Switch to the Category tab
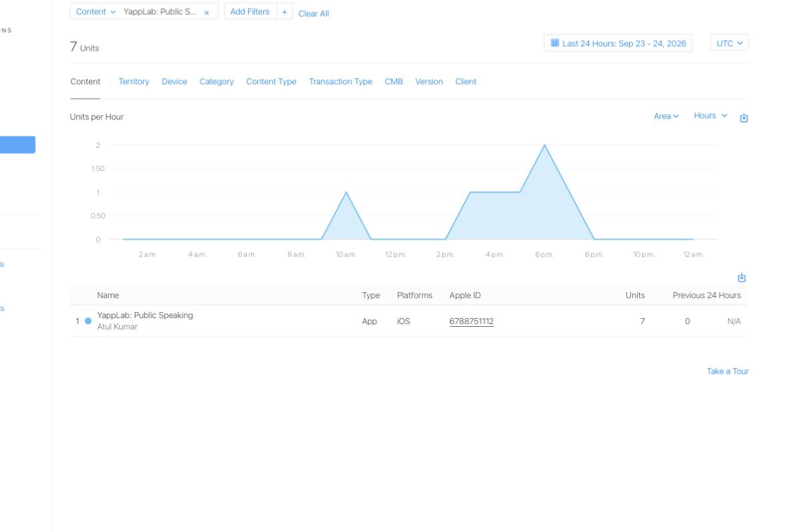Image resolution: width=788 pixels, height=532 pixels. (217, 82)
